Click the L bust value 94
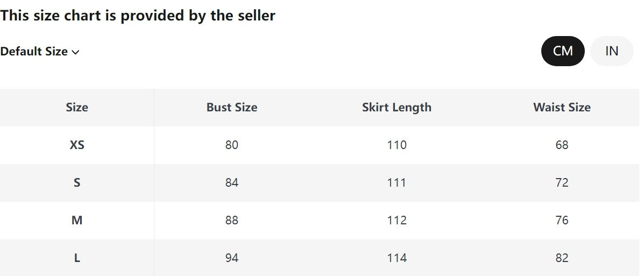The height and width of the screenshot is (276, 644). point(232,258)
